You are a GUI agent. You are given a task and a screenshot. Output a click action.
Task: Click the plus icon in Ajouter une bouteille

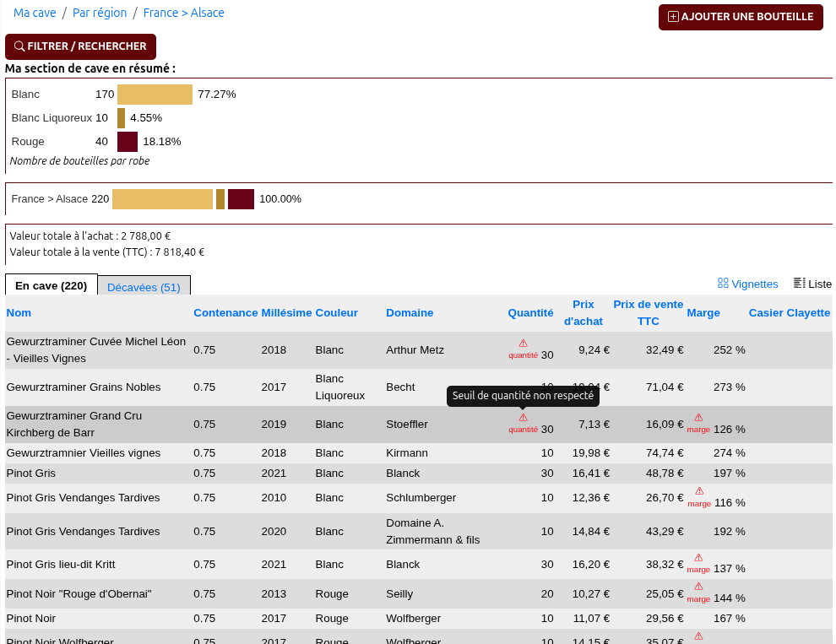(673, 17)
